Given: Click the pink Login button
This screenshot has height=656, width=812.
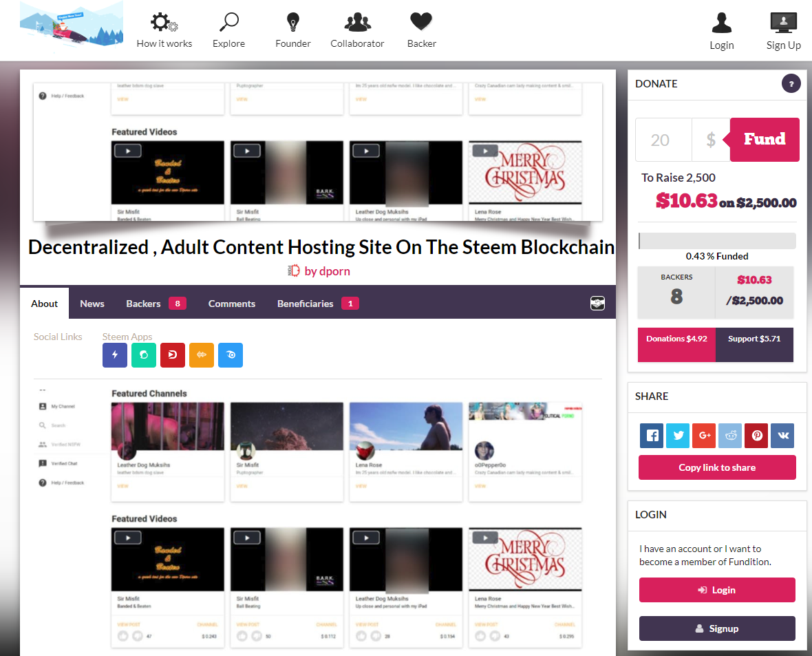Looking at the screenshot, I should (717, 590).
